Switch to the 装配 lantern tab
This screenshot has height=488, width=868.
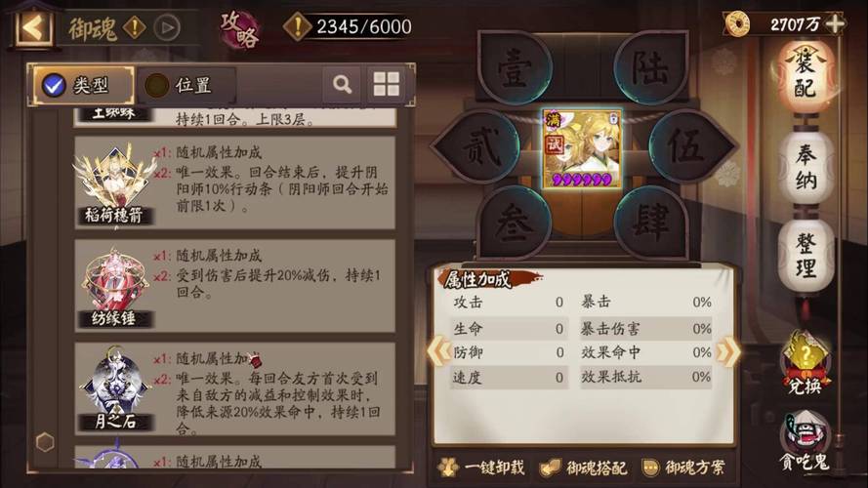pos(806,76)
